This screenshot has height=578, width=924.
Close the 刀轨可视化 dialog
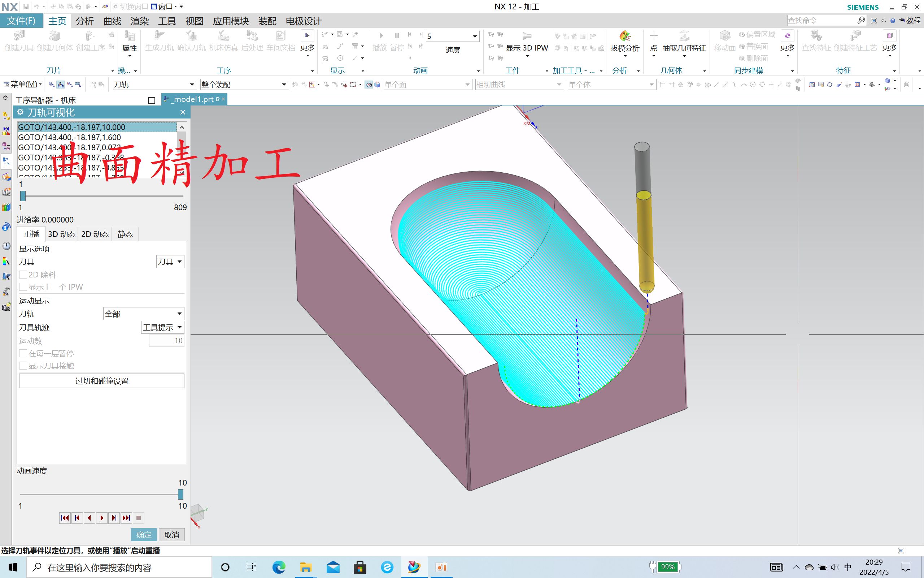click(x=183, y=112)
